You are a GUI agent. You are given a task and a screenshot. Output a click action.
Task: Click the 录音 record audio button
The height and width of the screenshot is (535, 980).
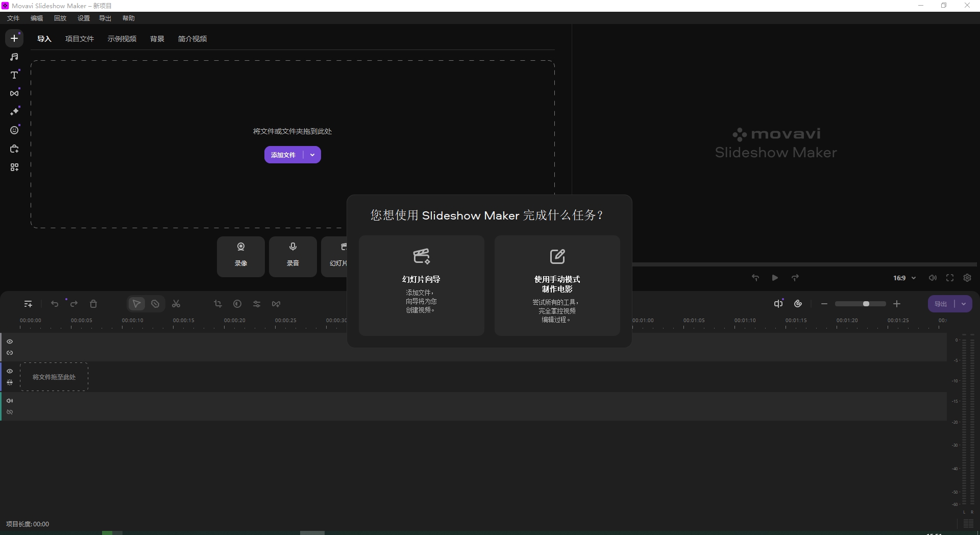293,256
